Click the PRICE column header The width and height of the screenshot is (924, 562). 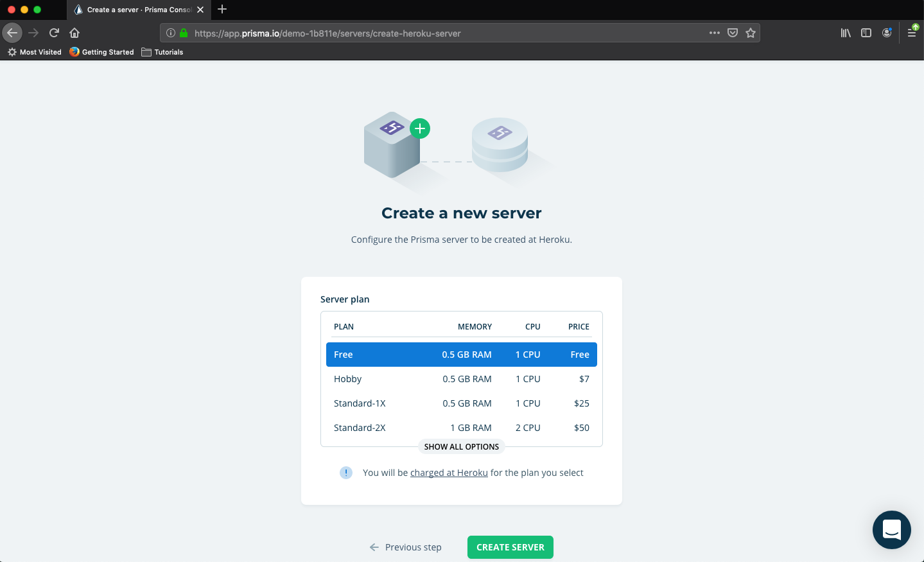[579, 327]
